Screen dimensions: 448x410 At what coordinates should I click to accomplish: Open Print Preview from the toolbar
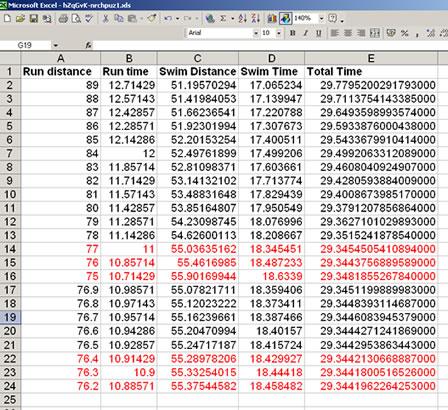(76, 18)
